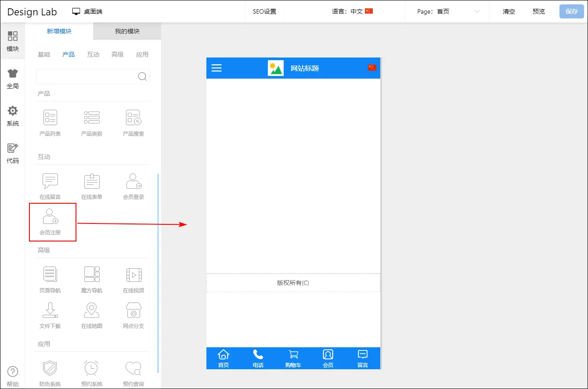Viewport: 588px width, 389px height.
Task: Click the 保存 button
Action: 571,12
